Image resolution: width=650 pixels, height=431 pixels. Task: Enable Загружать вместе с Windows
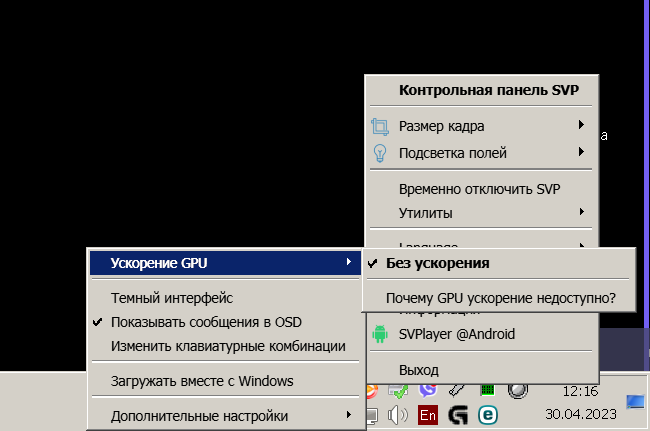(201, 381)
